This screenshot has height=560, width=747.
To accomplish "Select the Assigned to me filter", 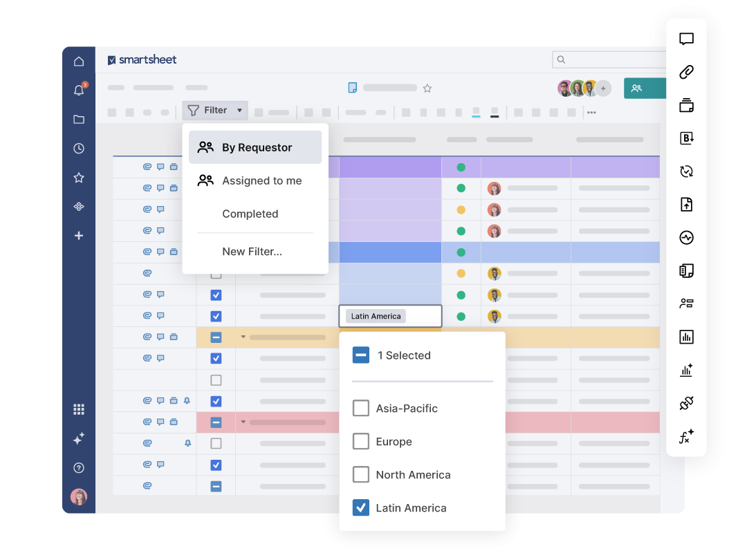I will coord(261,181).
